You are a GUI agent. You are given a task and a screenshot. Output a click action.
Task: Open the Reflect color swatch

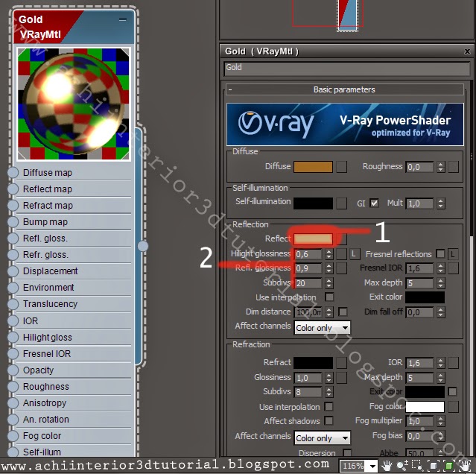point(313,239)
